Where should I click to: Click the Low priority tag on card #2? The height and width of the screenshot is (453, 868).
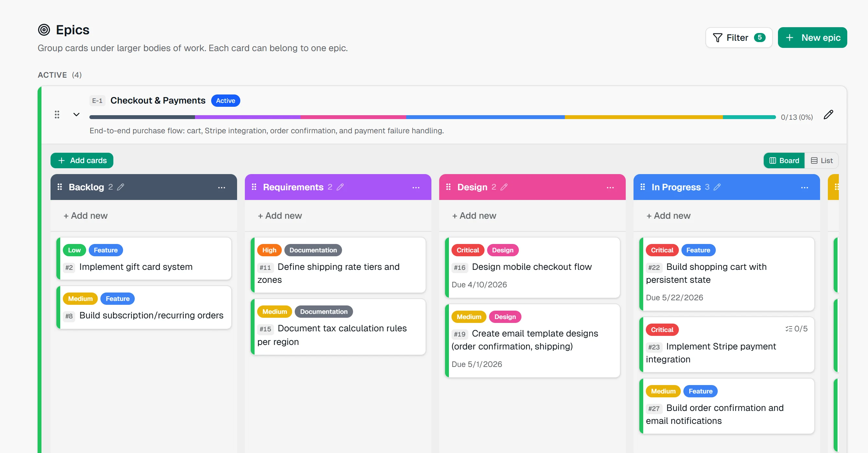pyautogui.click(x=74, y=250)
